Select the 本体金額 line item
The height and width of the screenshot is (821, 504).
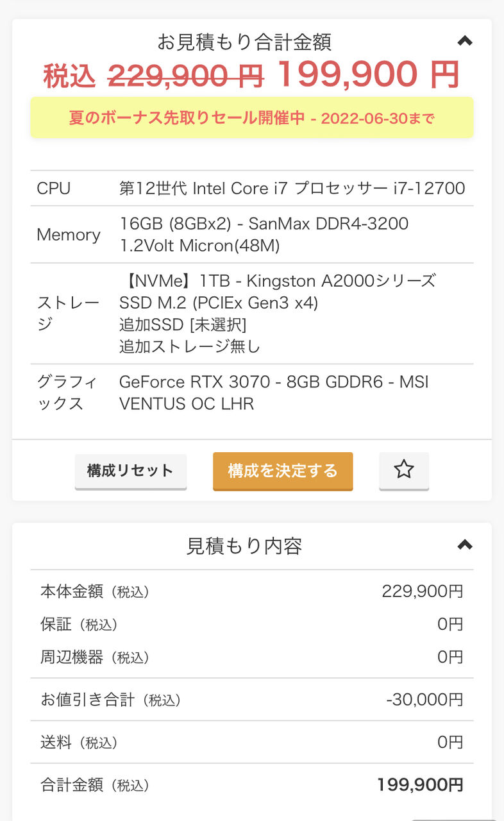[251, 591]
